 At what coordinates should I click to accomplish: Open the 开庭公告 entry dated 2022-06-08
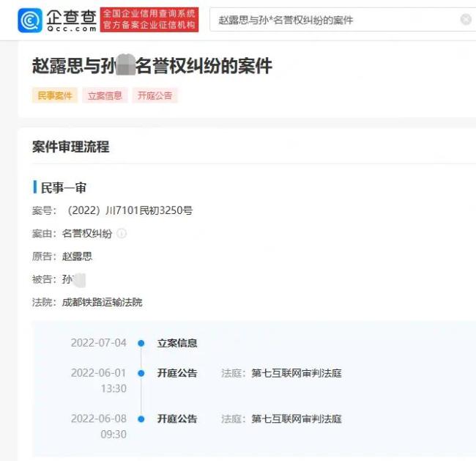(177, 419)
